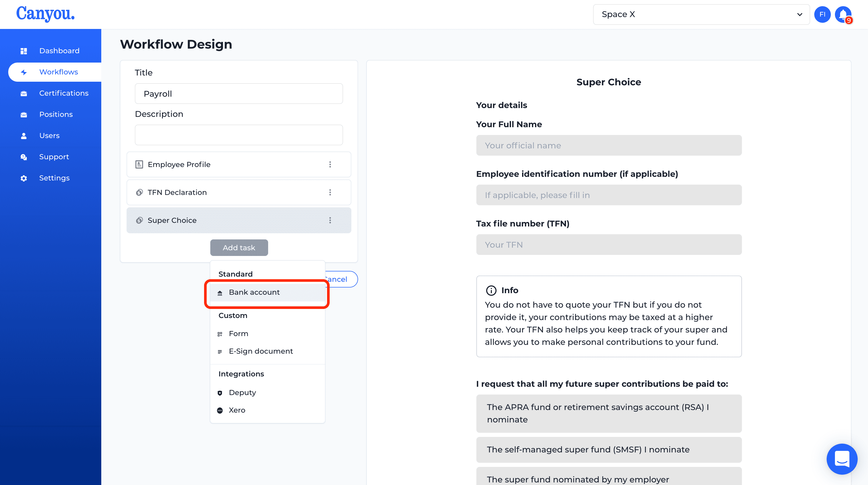The image size is (868, 485).
Task: Select The self-managed super fund option
Action: [609, 449]
